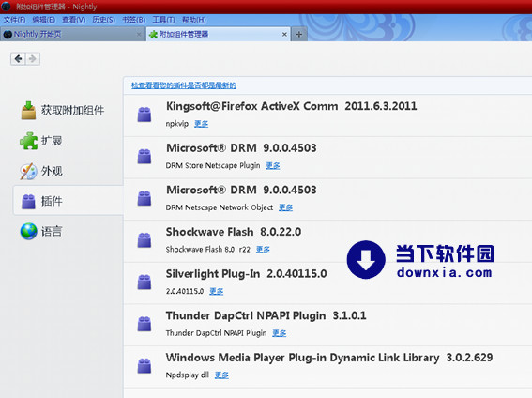This screenshot has width=532, height=398.
Task: Select Microsoft DRM title above DRM Store
Action: click(211, 148)
